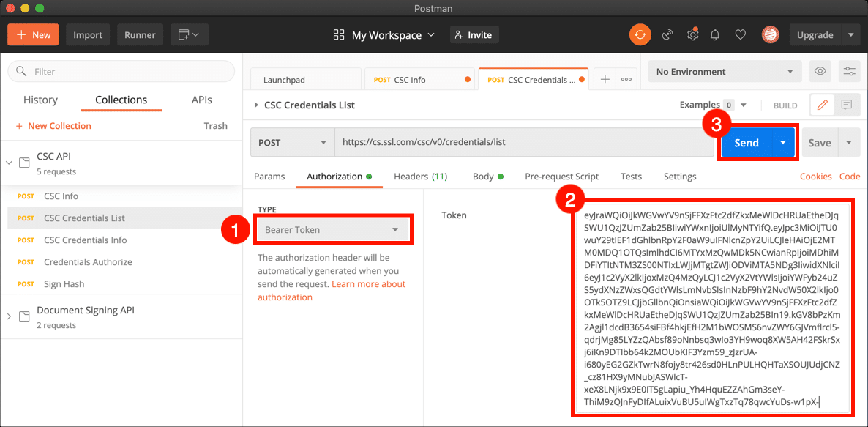Click the heart icon in header

pos(740,34)
